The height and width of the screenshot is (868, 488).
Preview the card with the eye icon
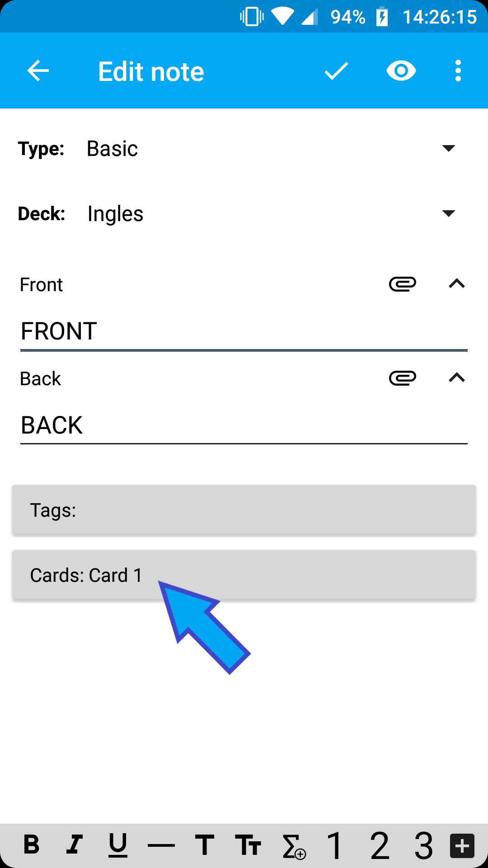pyautogui.click(x=401, y=71)
